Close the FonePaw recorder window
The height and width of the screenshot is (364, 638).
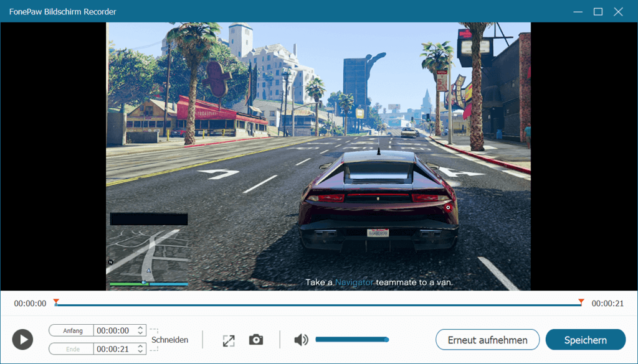618,12
